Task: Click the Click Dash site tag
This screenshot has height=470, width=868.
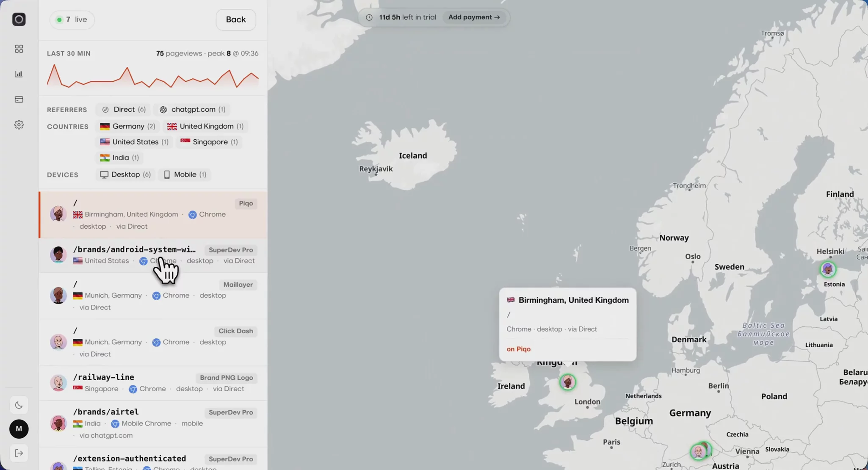Action: pyautogui.click(x=235, y=332)
